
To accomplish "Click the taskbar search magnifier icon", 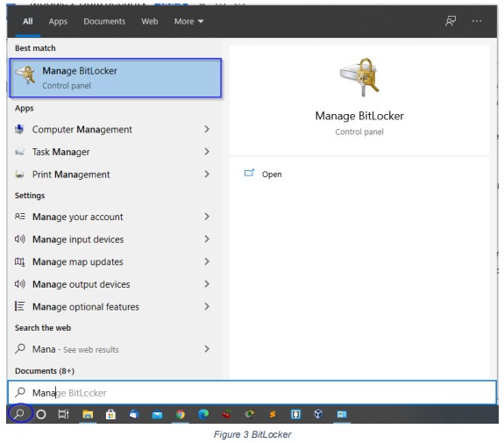I will tap(20, 413).
